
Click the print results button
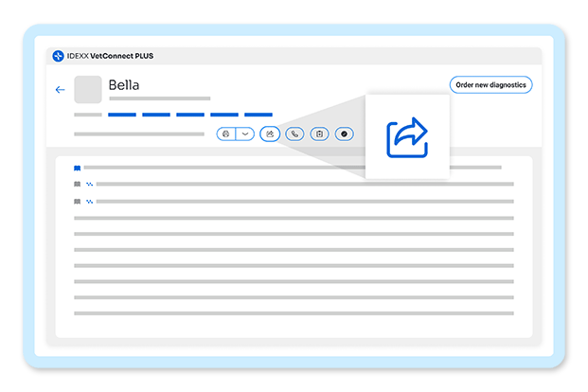[226, 134]
